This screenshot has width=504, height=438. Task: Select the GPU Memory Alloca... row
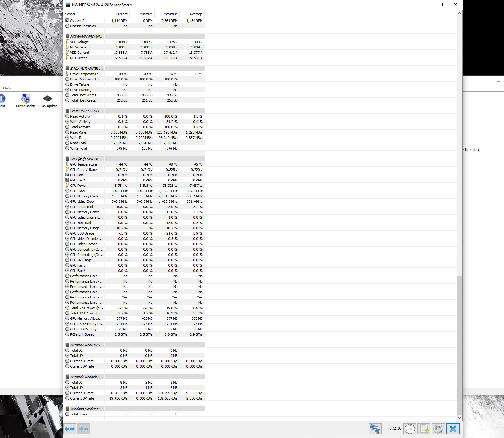135,318
